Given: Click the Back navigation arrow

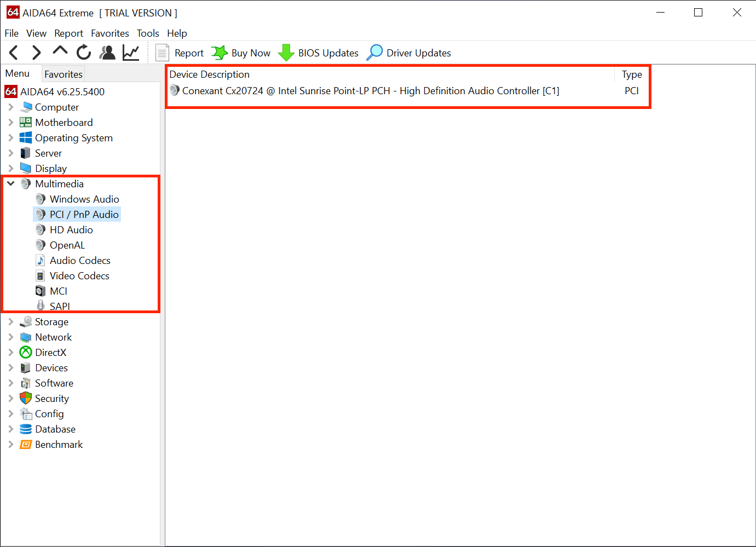Looking at the screenshot, I should [x=14, y=53].
